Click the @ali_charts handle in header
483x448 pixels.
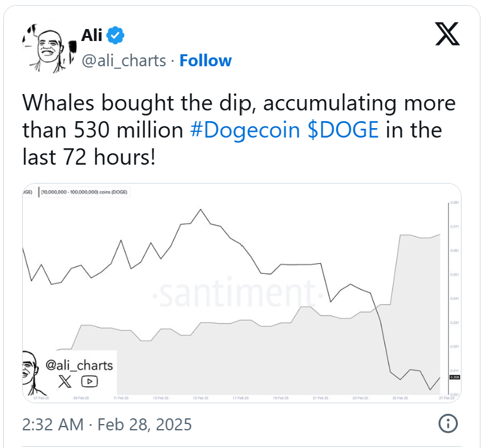(124, 61)
